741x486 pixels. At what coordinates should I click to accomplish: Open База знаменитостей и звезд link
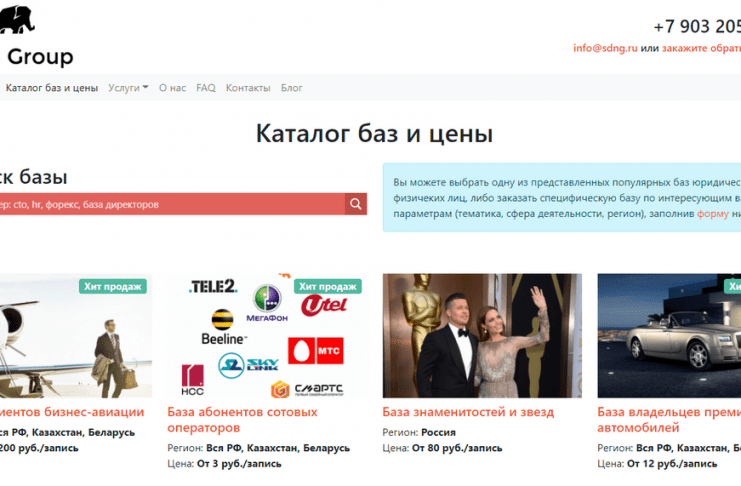(x=468, y=412)
